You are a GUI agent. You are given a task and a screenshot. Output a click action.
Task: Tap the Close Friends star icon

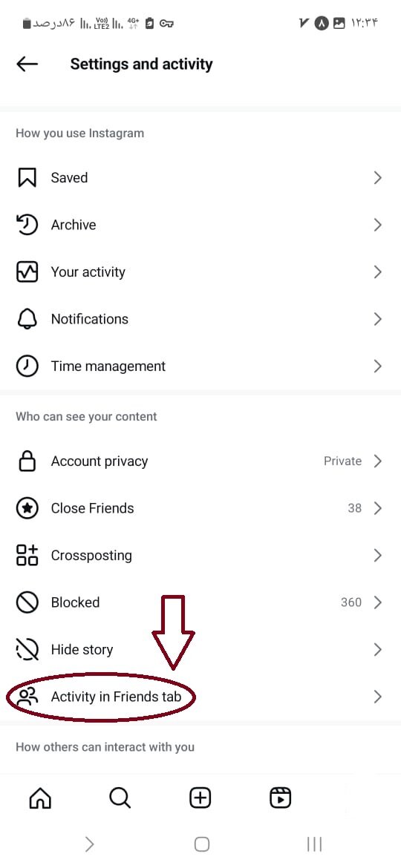pos(27,508)
